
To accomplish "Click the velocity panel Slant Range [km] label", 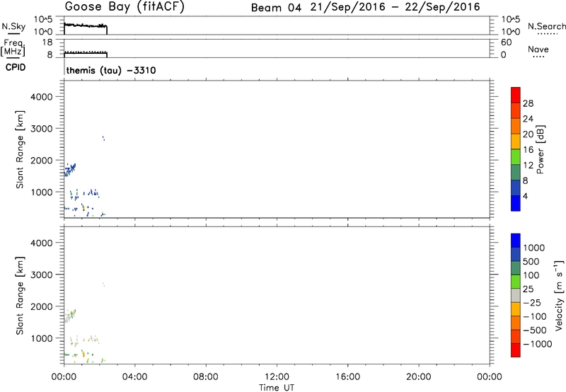I will (21, 296).
